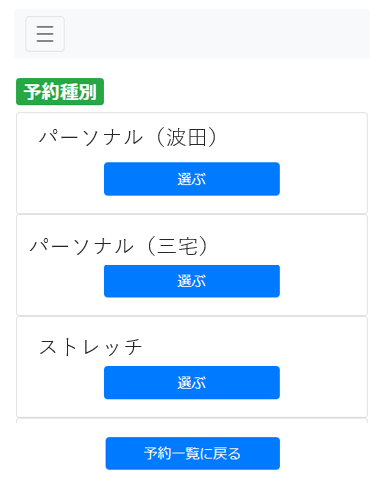This screenshot has height=500, width=380.
Task: Choose パーソナル（三宅） with its 選ぶ button
Action: [192, 281]
